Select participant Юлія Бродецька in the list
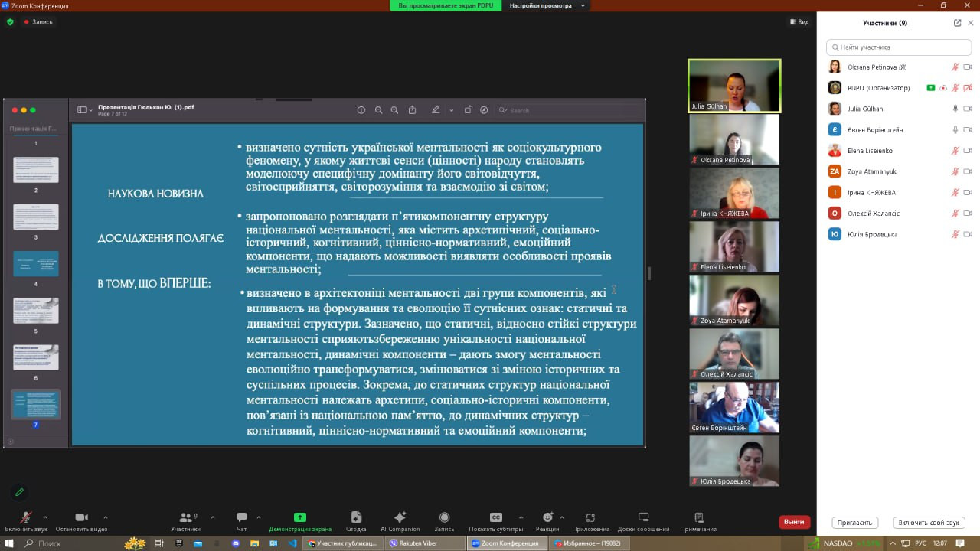The height and width of the screenshot is (551, 980). 899,234
